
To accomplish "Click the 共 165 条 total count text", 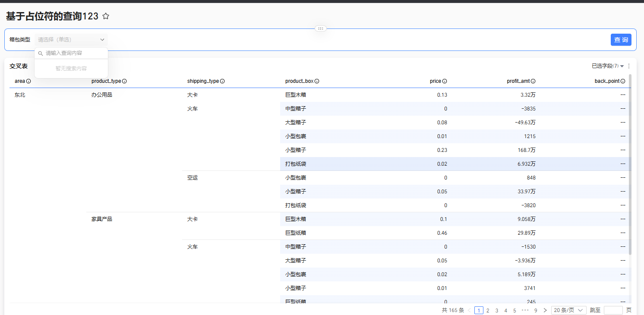I will (453, 310).
